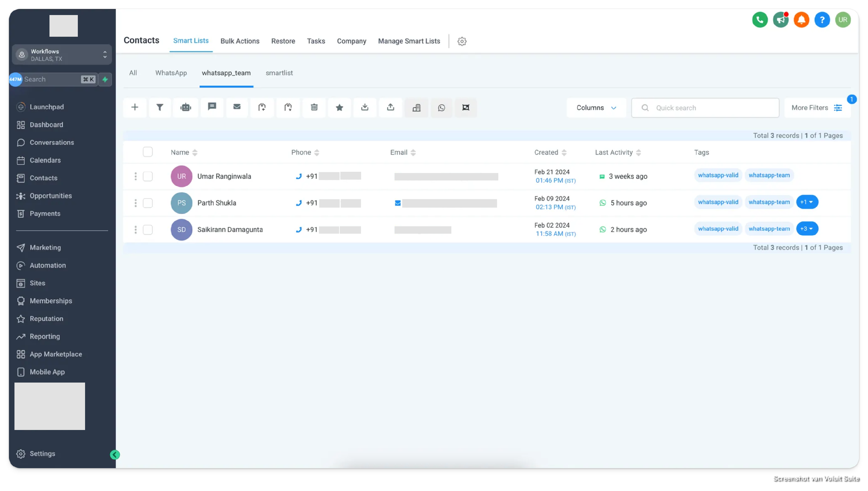Open the Workflows location switcher

pos(62,55)
